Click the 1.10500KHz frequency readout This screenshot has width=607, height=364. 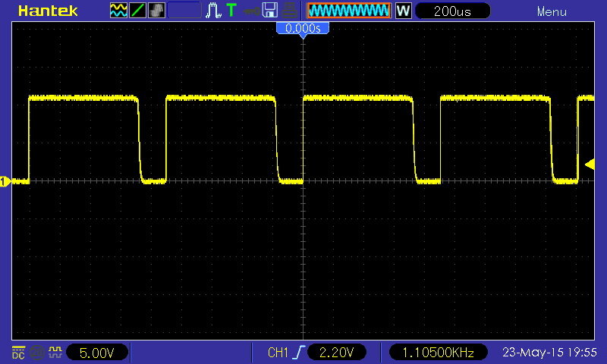(x=438, y=353)
